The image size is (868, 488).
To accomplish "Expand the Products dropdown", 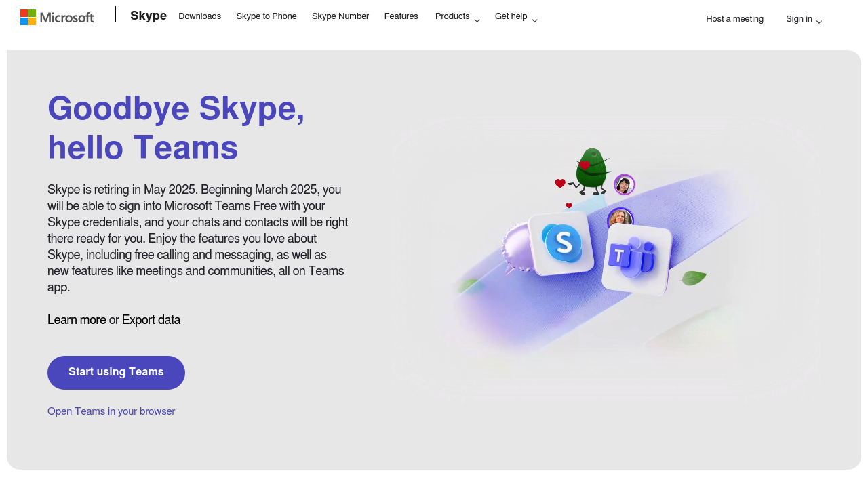I will 458,16.
